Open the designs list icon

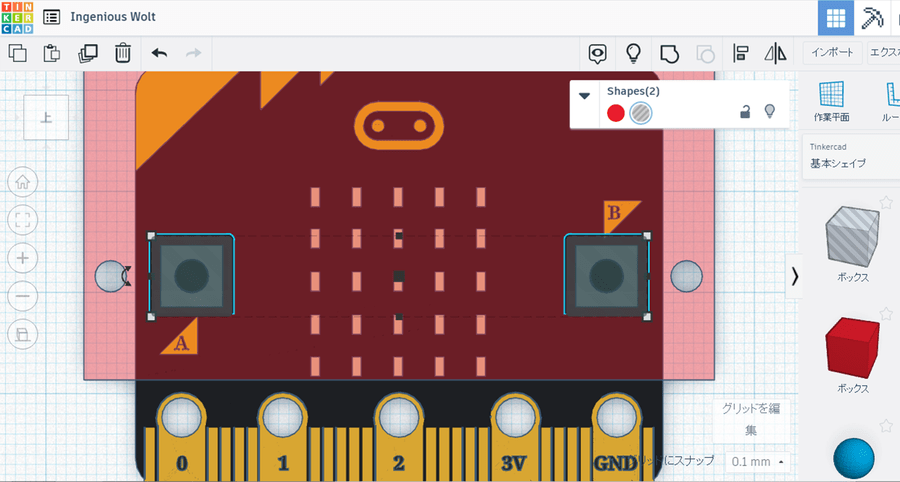52,17
